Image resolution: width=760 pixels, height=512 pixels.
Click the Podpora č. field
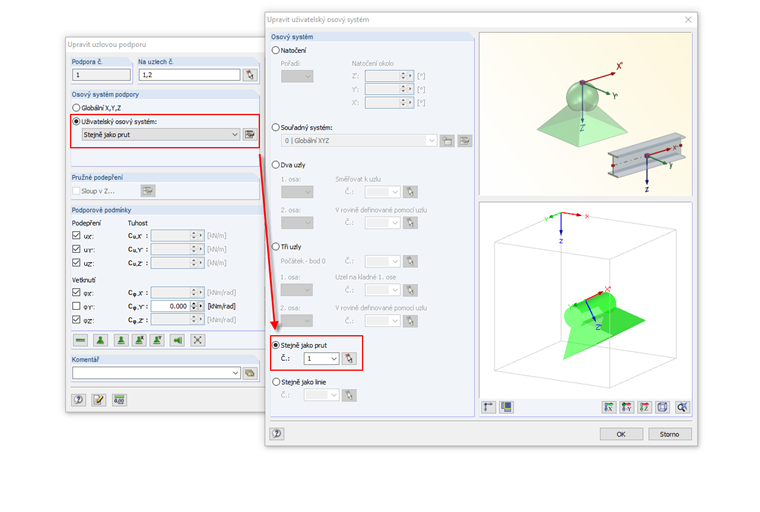101,75
